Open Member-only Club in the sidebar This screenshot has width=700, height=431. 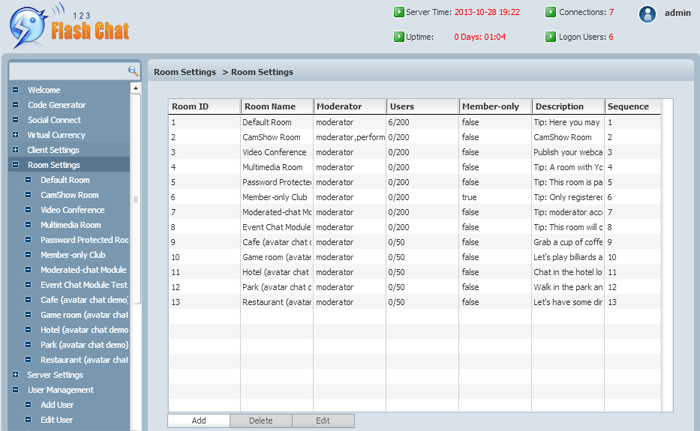point(72,255)
